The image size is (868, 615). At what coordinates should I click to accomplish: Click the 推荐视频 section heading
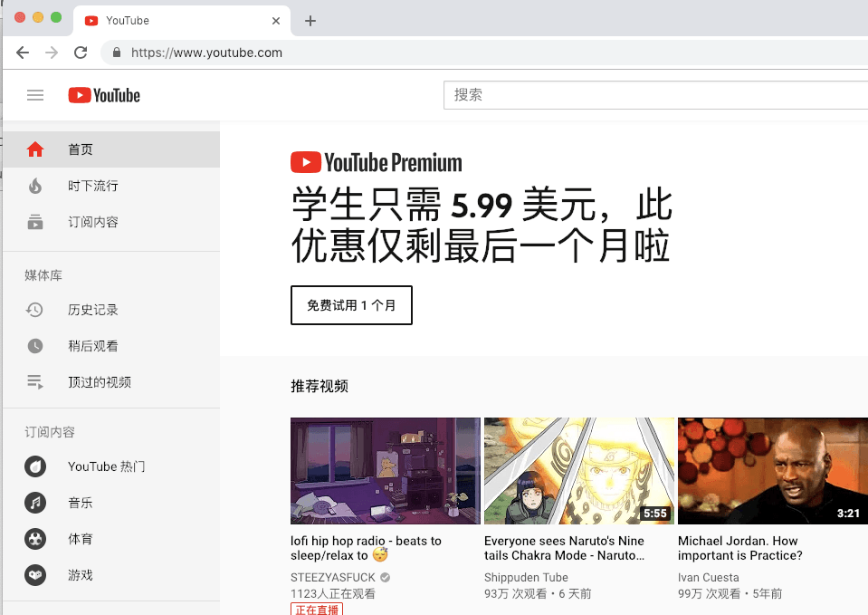pos(320,386)
